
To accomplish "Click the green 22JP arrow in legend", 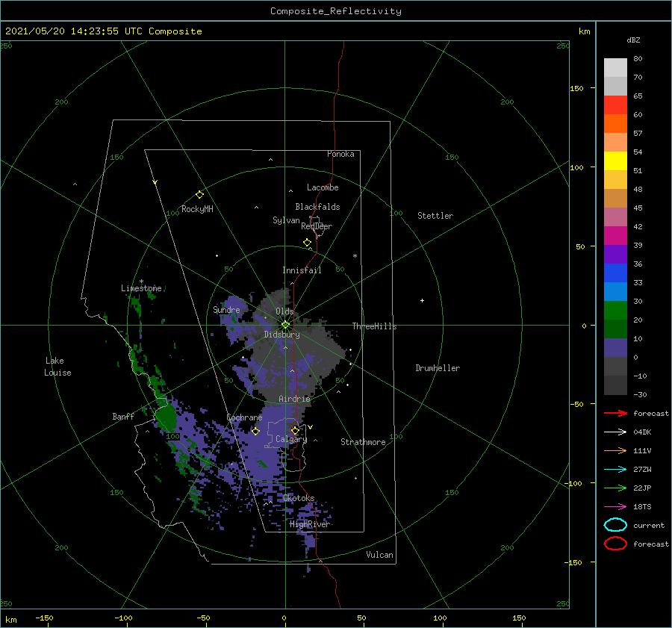I will click(x=615, y=488).
